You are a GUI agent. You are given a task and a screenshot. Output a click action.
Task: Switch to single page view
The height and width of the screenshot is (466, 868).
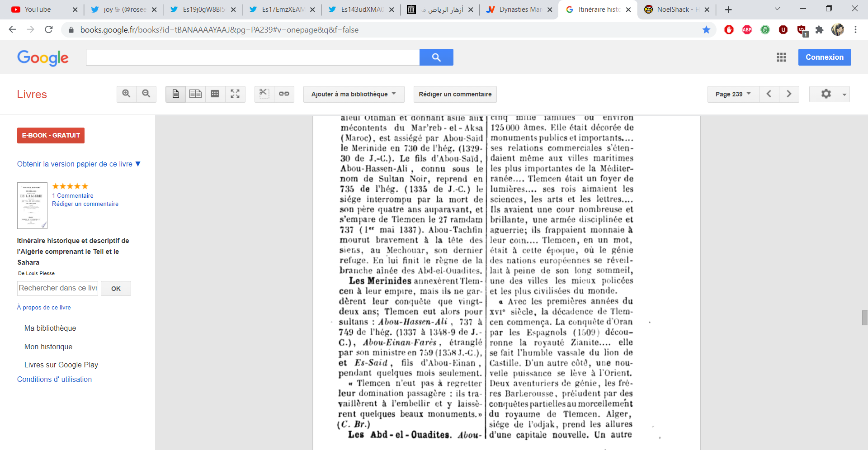175,94
